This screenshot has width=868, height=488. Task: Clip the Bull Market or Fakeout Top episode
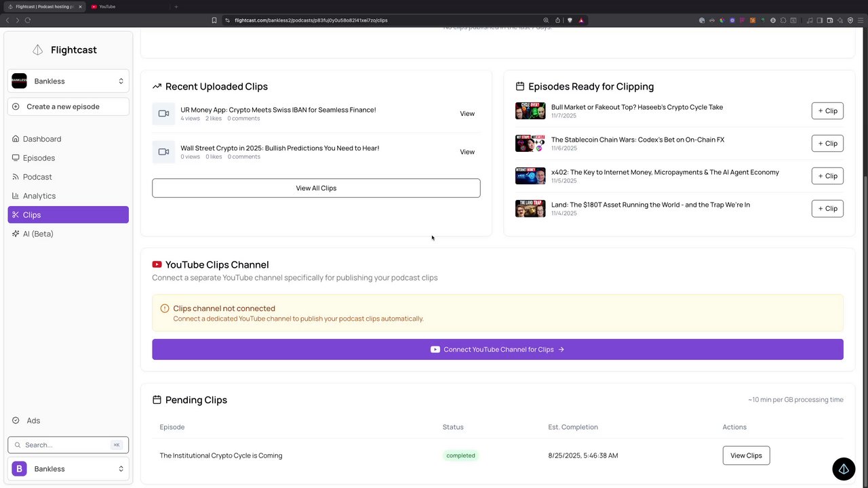(827, 111)
